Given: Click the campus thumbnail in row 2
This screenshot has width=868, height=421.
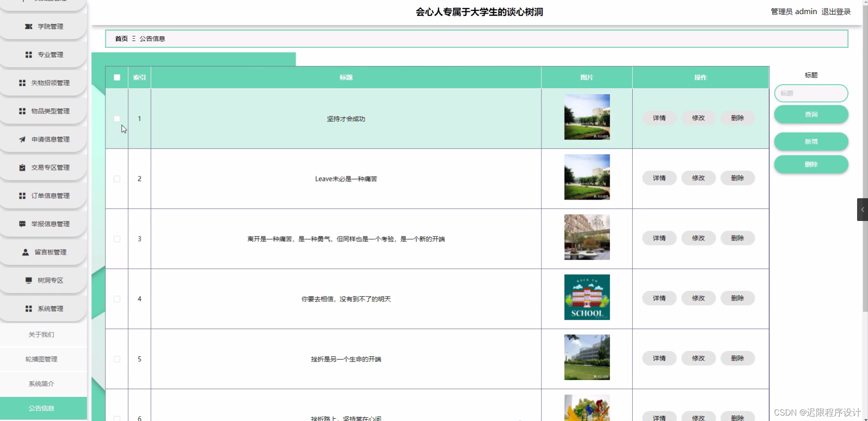Looking at the screenshot, I should click(x=587, y=177).
